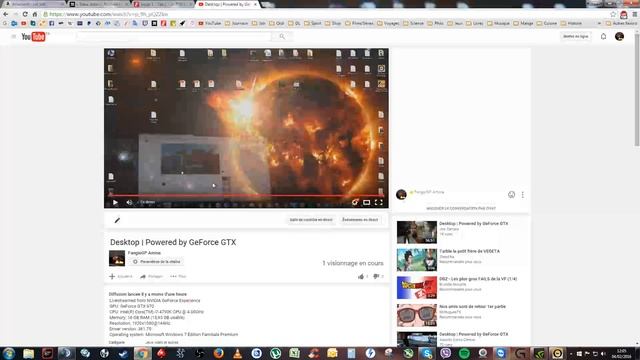Click the hide chat conversation link
The image size is (640, 360).
pos(461,208)
